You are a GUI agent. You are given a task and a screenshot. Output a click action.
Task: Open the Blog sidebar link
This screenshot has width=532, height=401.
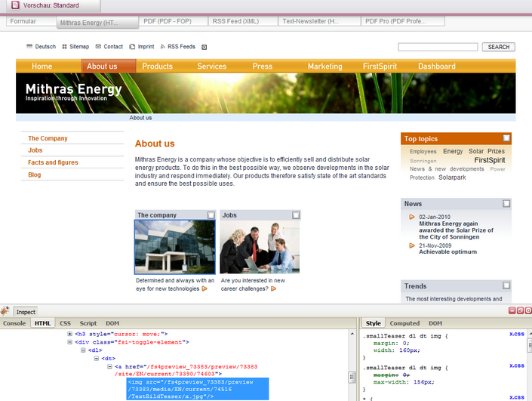click(x=34, y=174)
